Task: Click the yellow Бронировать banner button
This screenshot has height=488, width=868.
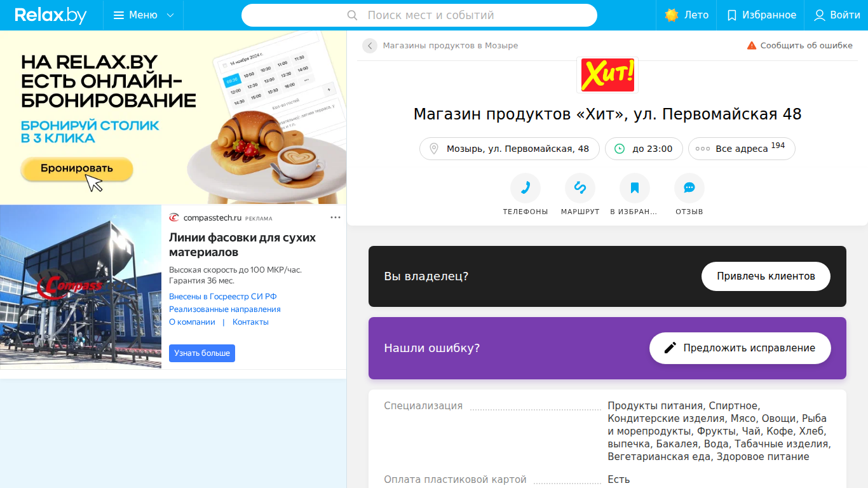Action: pos(77,168)
